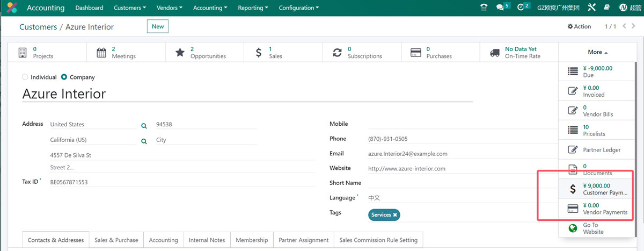Edit the Tax ID field BE0567871553

(x=182, y=182)
